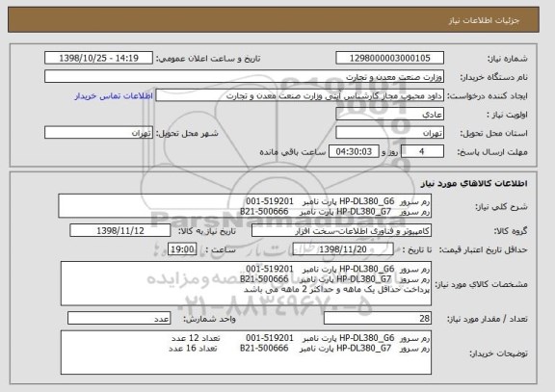Click the text تعداد 16 عدد in buyer notes
This screenshot has width=555, height=392.
tap(193, 349)
